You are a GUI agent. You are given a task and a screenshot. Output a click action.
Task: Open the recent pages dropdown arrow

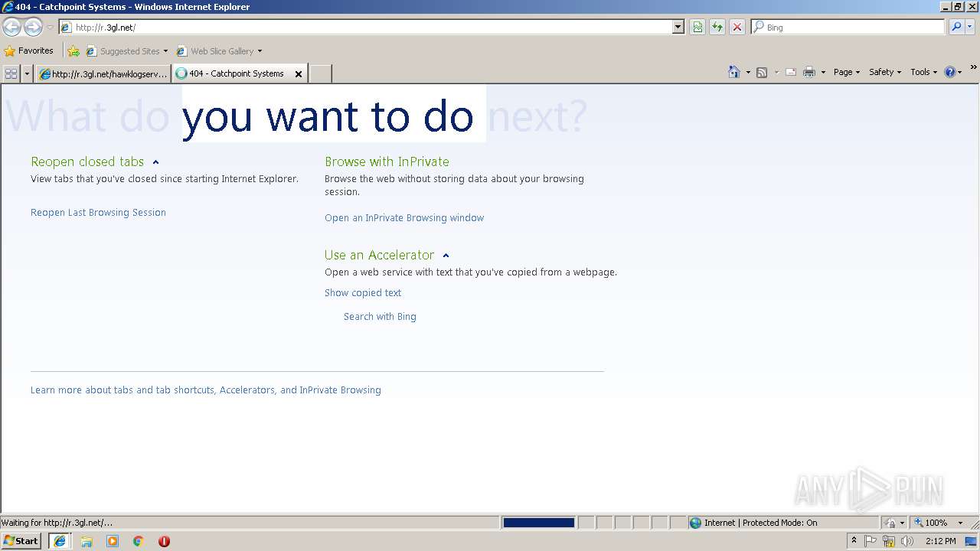(50, 28)
